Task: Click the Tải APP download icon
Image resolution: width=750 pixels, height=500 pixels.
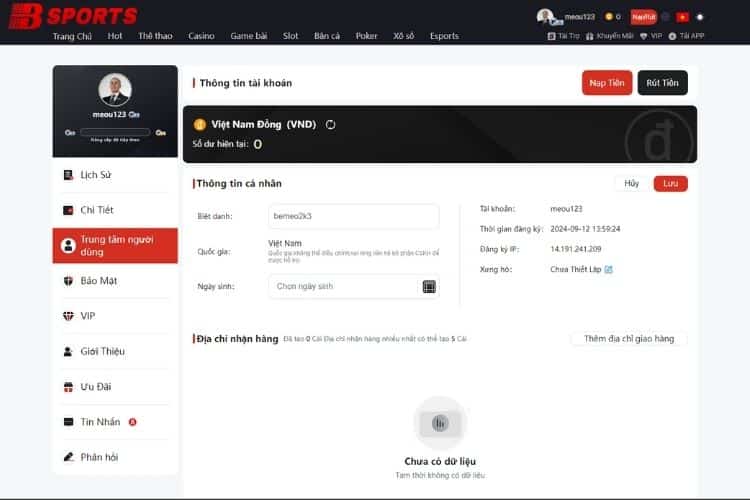Action: point(673,36)
